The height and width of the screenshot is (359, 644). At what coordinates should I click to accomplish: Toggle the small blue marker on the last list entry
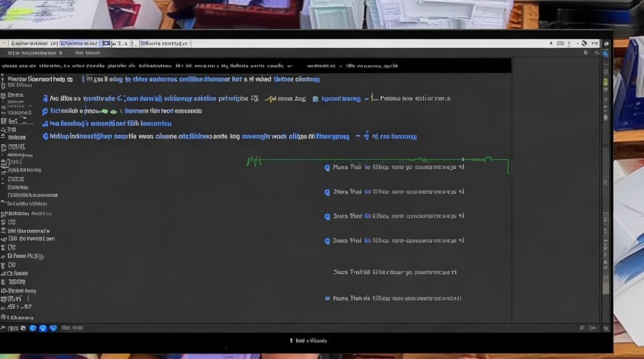point(327,298)
